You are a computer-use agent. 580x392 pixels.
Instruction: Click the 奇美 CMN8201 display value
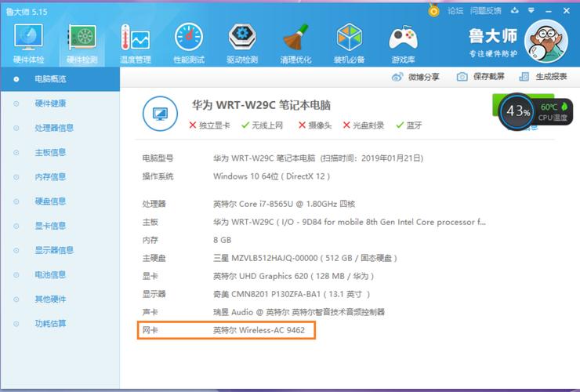292,294
